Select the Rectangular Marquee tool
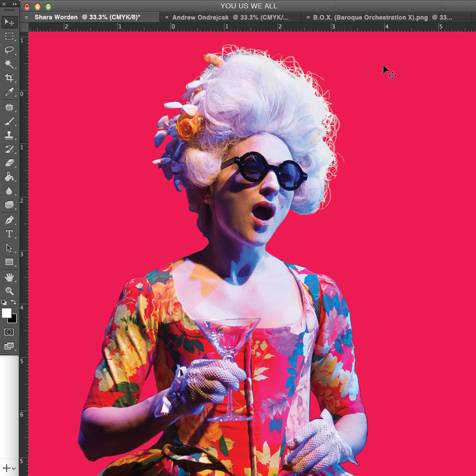This screenshot has height=476, width=476. pos(9,36)
